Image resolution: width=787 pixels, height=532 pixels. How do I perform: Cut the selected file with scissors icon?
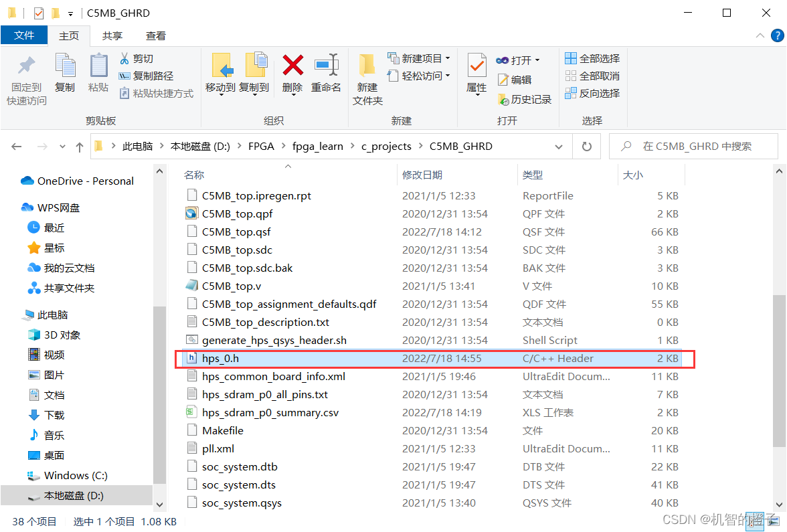[x=136, y=59]
